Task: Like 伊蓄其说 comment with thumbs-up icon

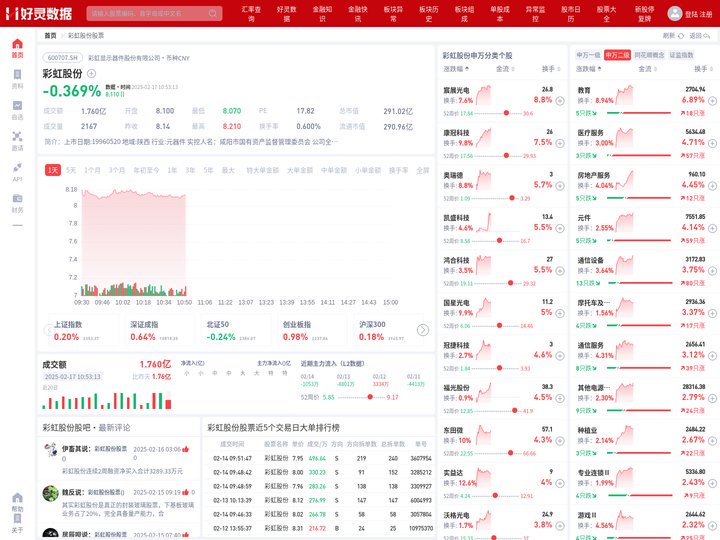Action: [x=186, y=449]
